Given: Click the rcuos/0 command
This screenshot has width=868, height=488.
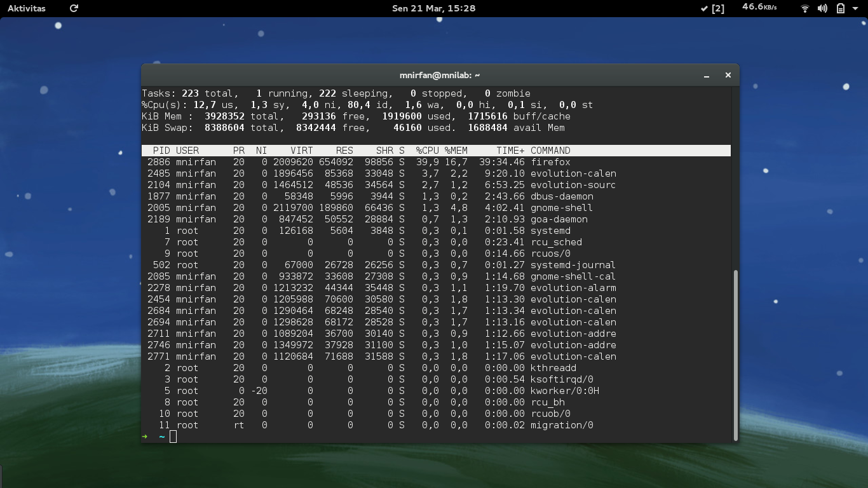Looking at the screenshot, I should tap(550, 254).
